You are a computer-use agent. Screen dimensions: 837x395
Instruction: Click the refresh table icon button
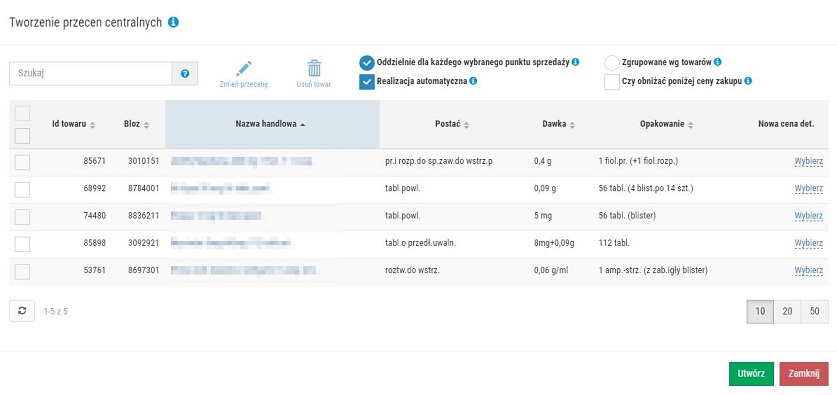point(22,311)
